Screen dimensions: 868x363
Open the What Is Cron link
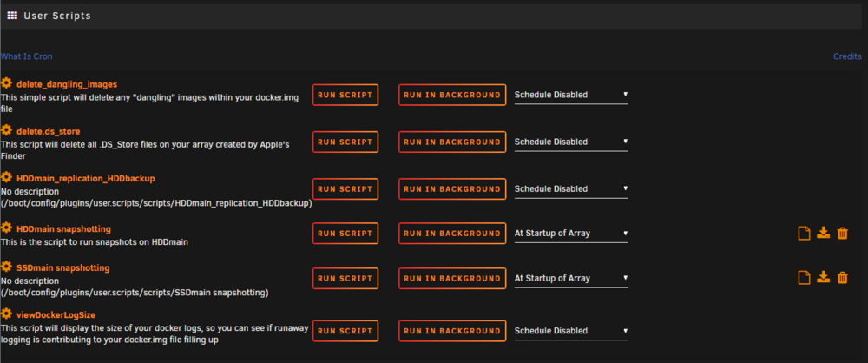click(x=27, y=56)
